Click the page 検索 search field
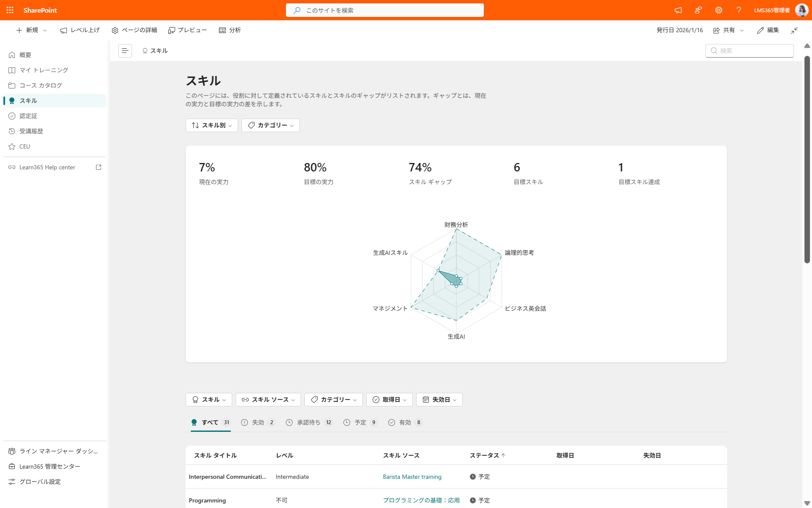The height and width of the screenshot is (508, 812). (x=749, y=51)
